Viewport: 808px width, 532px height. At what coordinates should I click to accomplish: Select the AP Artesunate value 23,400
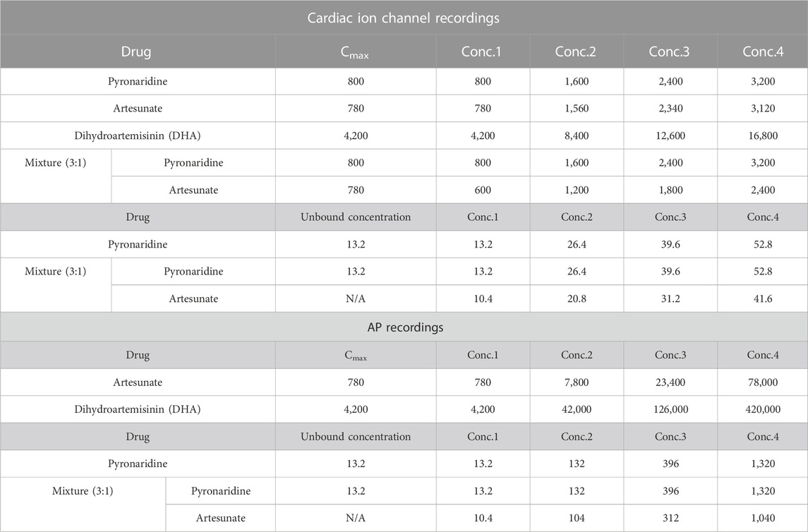(x=670, y=382)
